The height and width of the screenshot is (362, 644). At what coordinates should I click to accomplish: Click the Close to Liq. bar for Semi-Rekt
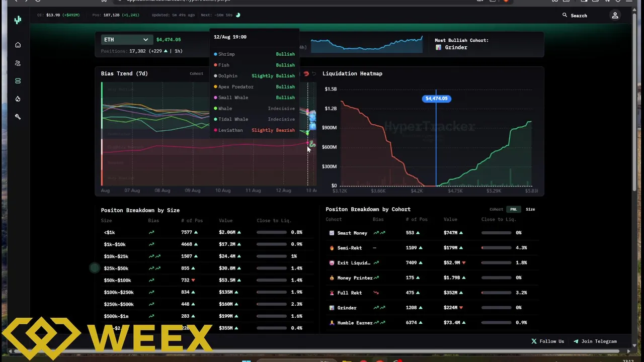point(497,248)
